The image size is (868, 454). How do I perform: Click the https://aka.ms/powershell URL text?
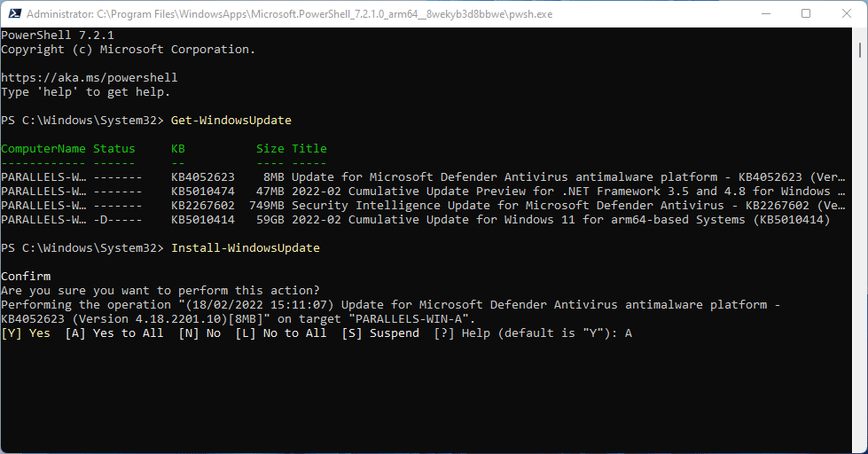pyautogui.click(x=90, y=77)
